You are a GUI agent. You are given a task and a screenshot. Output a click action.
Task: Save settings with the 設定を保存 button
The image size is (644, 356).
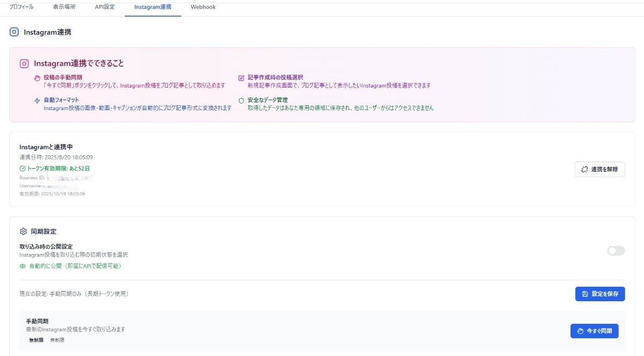(600, 294)
